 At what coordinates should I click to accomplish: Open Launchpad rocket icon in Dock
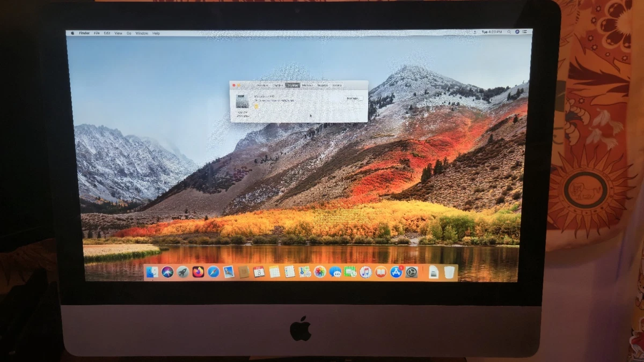183,272
